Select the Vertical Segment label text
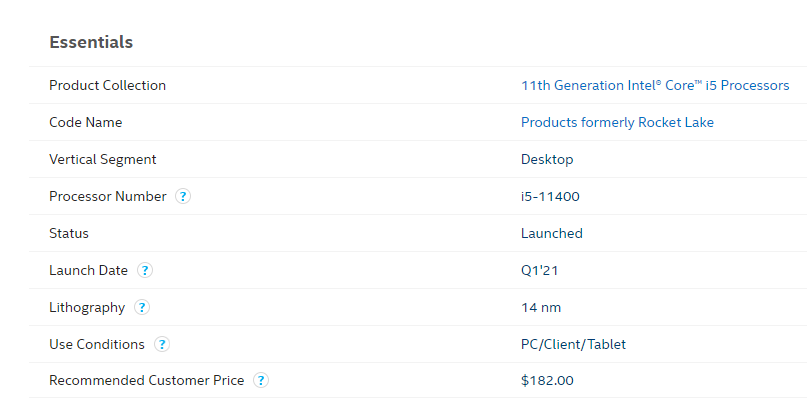 [102, 160]
